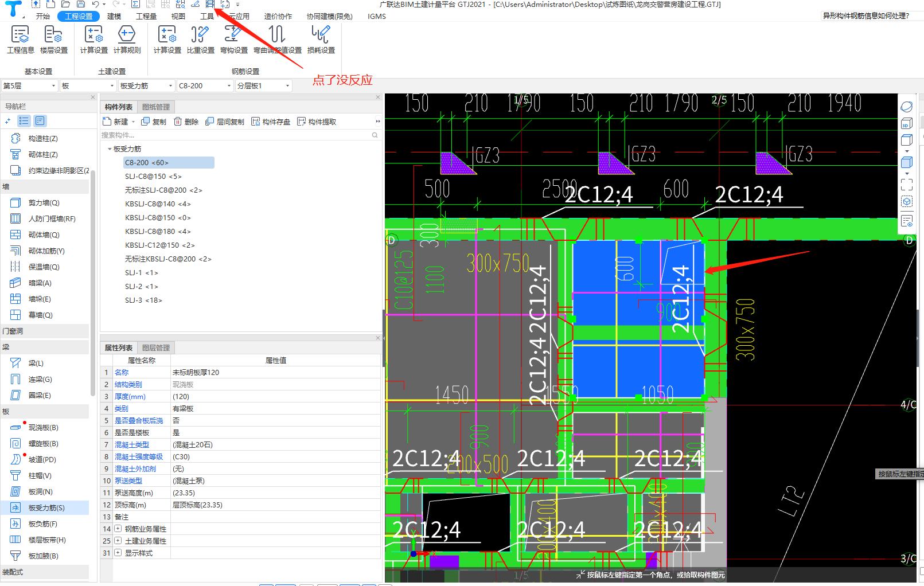The width and height of the screenshot is (924, 586).
Task: Select KBSLJ-C12@150 <2> in component tree
Action: coord(160,245)
